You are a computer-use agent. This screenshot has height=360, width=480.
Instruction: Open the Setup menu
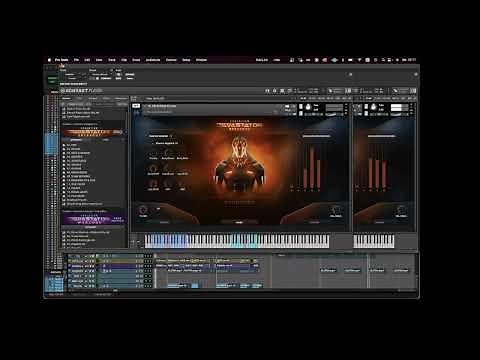(186, 60)
